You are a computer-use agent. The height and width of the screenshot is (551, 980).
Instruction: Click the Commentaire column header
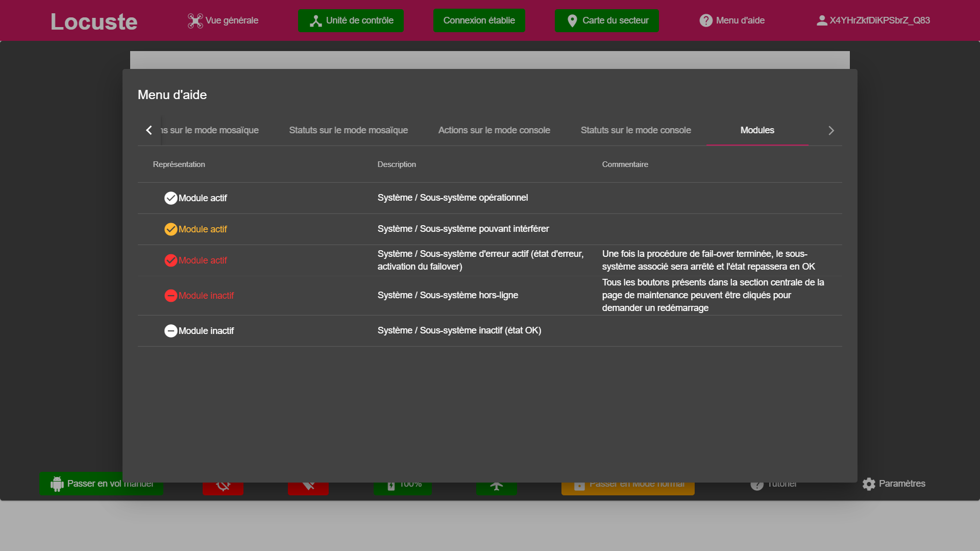625,164
